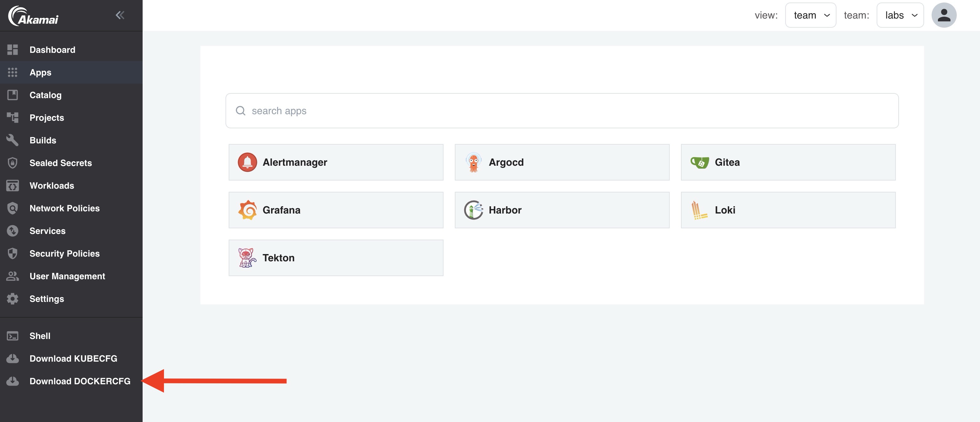Click the Argocd octopus logo
The image size is (980, 422).
[x=474, y=162]
